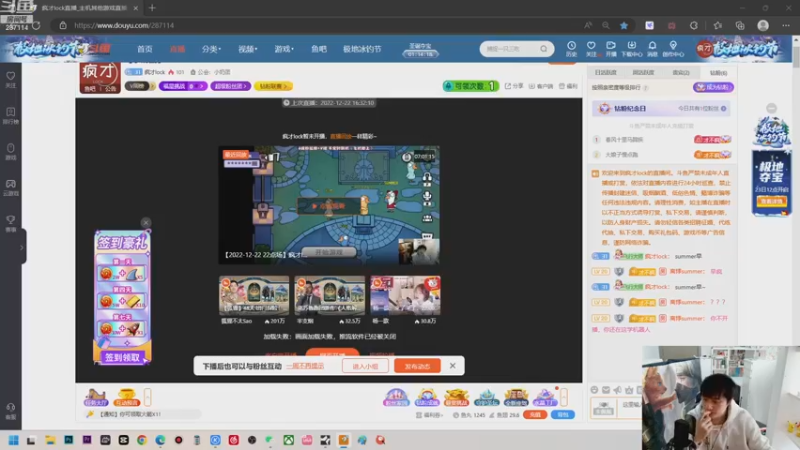The image size is (800, 450).
Task: Expand the 分类 dropdown menu
Action: click(211, 49)
